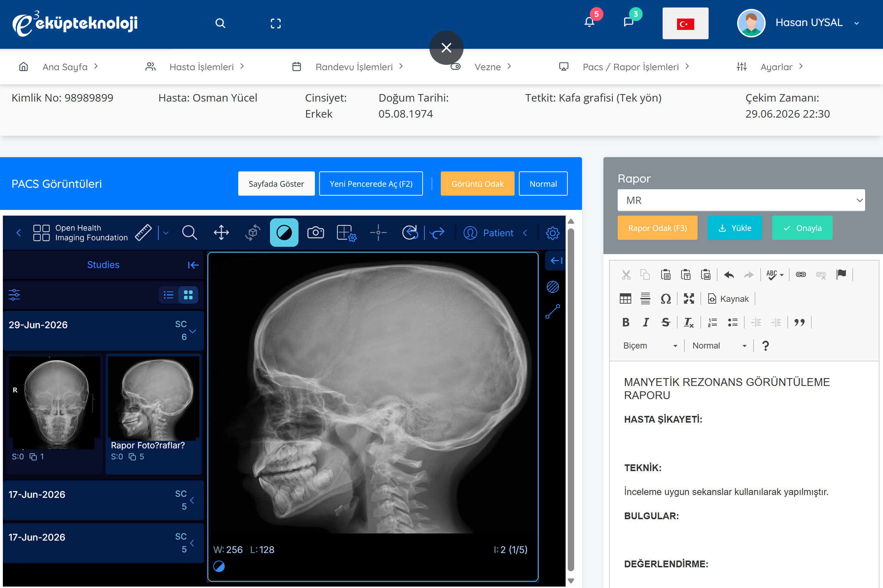The image size is (883, 588).
Task: Open Hasta İşlemleri menu
Action: coord(201,67)
